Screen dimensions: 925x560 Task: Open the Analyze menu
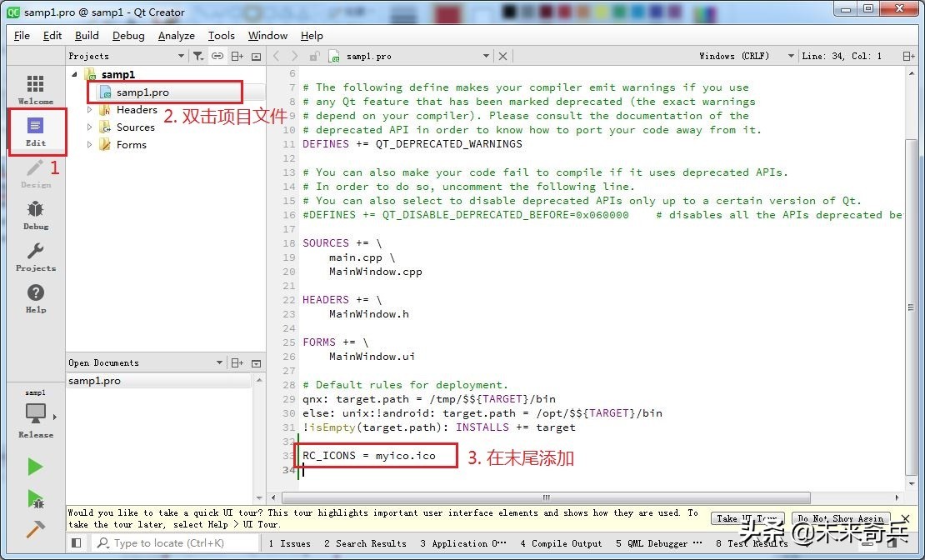coord(177,35)
